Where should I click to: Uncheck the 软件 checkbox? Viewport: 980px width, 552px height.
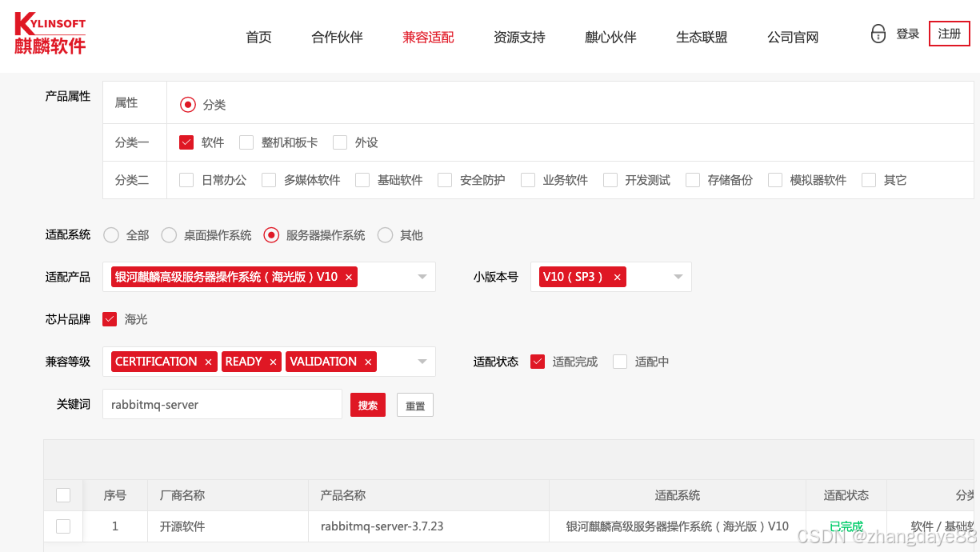coord(186,142)
